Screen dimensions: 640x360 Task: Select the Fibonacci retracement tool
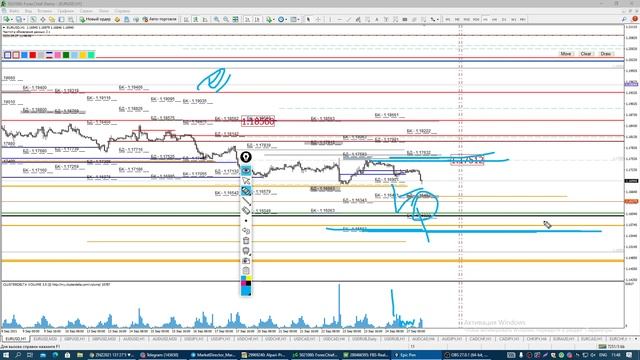[367, 19]
